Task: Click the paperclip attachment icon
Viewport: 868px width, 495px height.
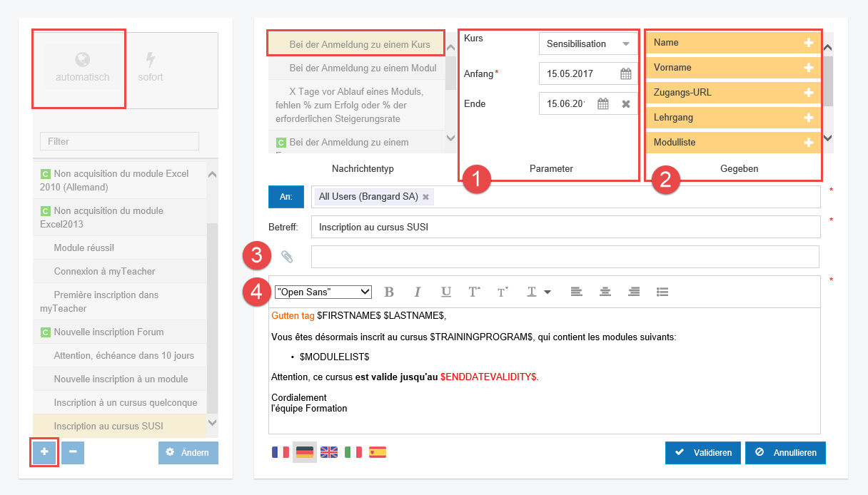Action: pos(287,257)
